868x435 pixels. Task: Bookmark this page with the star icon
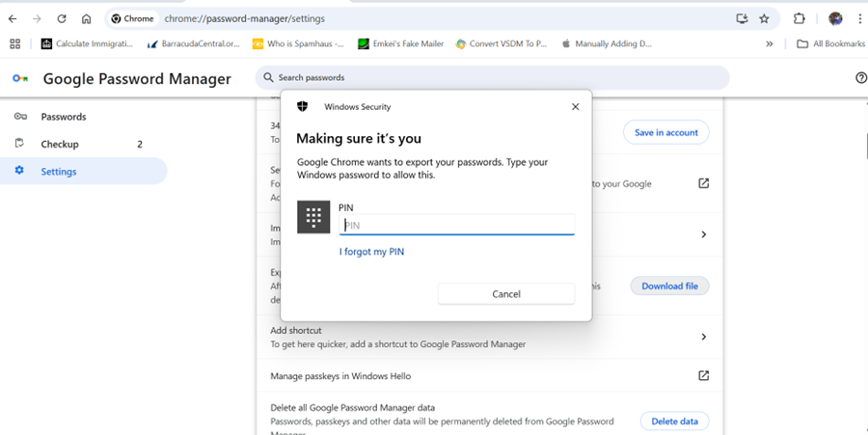pos(764,18)
